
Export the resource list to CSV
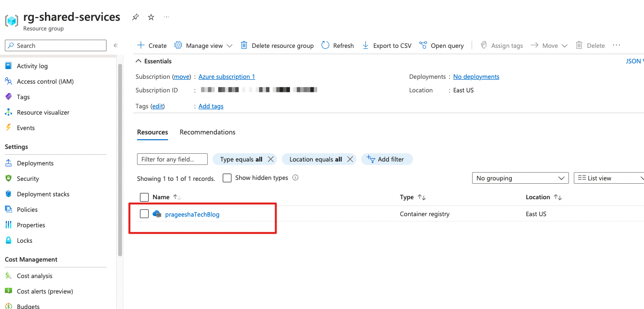[x=387, y=45]
